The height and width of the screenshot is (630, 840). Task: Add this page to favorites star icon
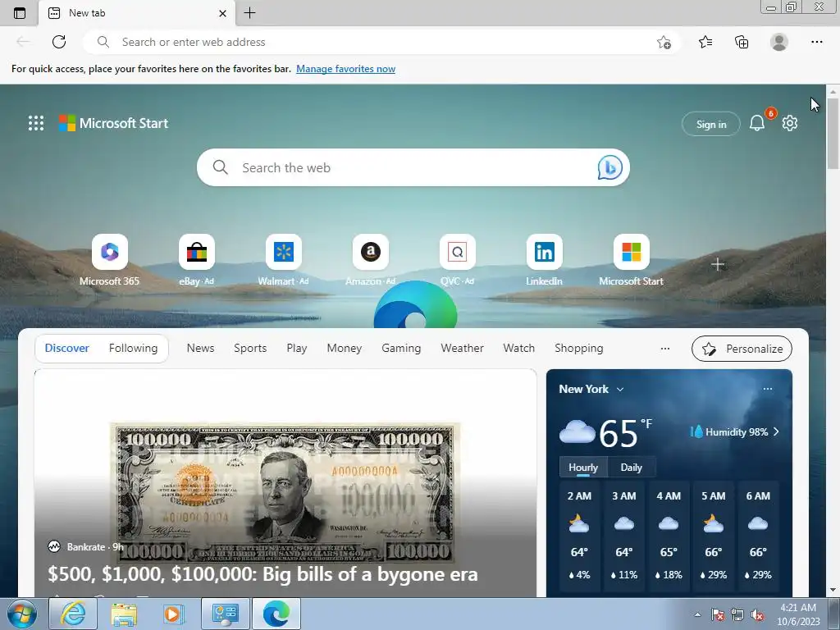(664, 43)
